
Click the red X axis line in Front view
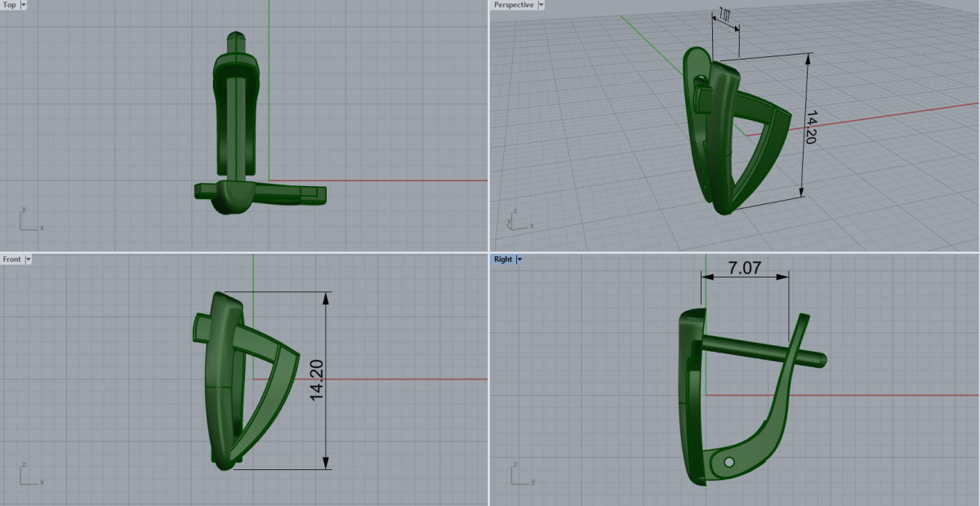(x=392, y=379)
